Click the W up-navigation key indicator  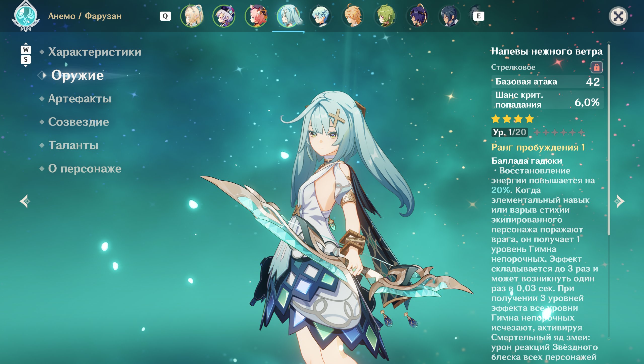(26, 50)
